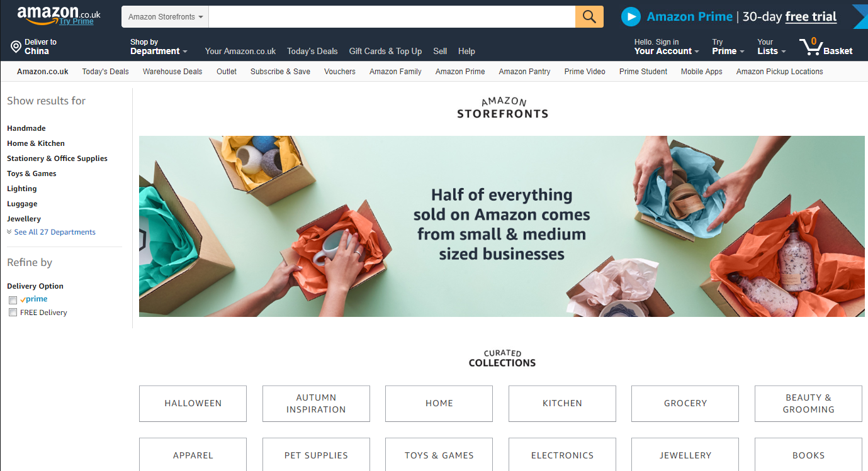This screenshot has width=868, height=471.
Task: Open the Halloween curated collection
Action: (x=193, y=404)
